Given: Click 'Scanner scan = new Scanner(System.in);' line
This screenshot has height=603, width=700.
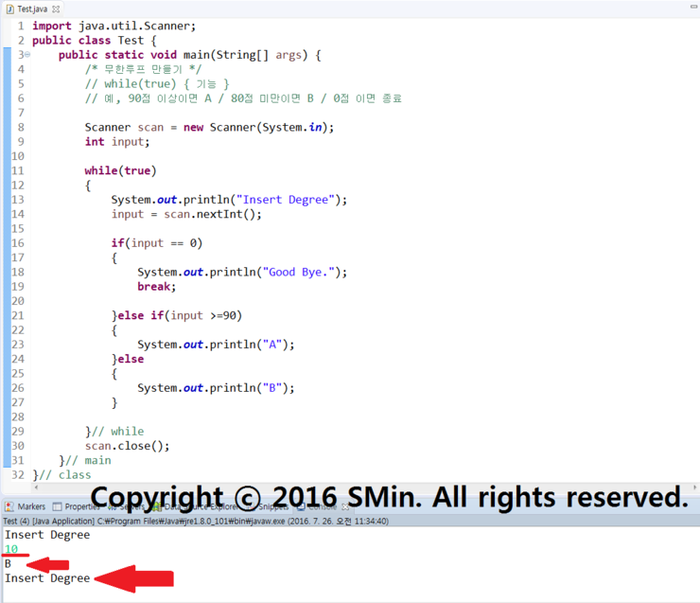Looking at the screenshot, I should (x=209, y=127).
